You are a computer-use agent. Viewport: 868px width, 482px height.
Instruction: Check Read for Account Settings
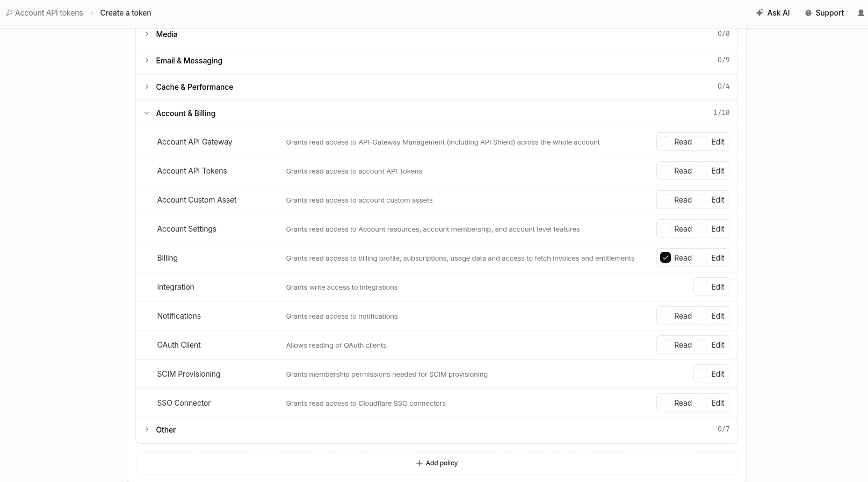(x=666, y=229)
